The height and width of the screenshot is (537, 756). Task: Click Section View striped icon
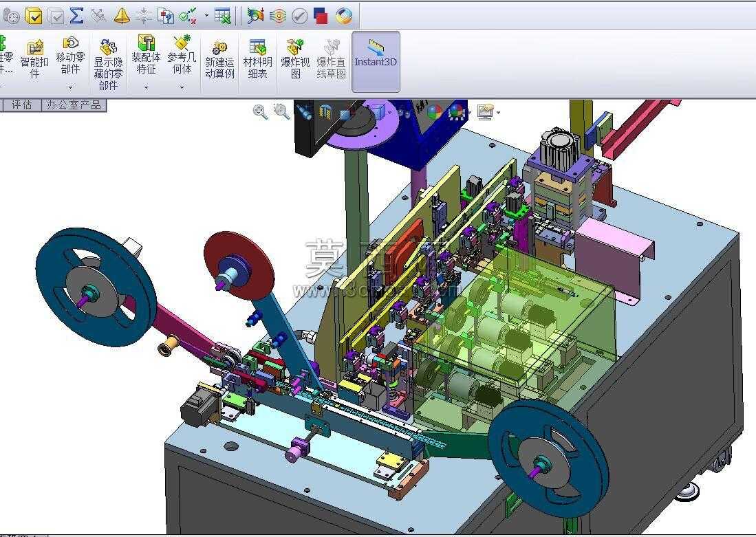point(325,113)
